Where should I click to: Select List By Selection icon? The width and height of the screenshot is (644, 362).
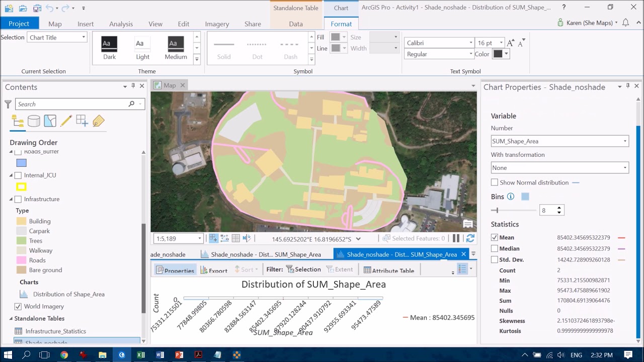coord(50,121)
